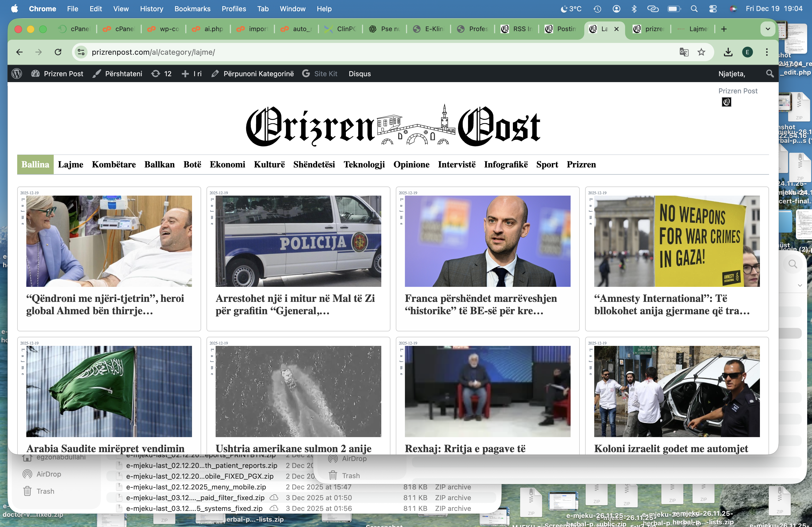
Task: Open Chrome downloads icon
Action: (728, 52)
